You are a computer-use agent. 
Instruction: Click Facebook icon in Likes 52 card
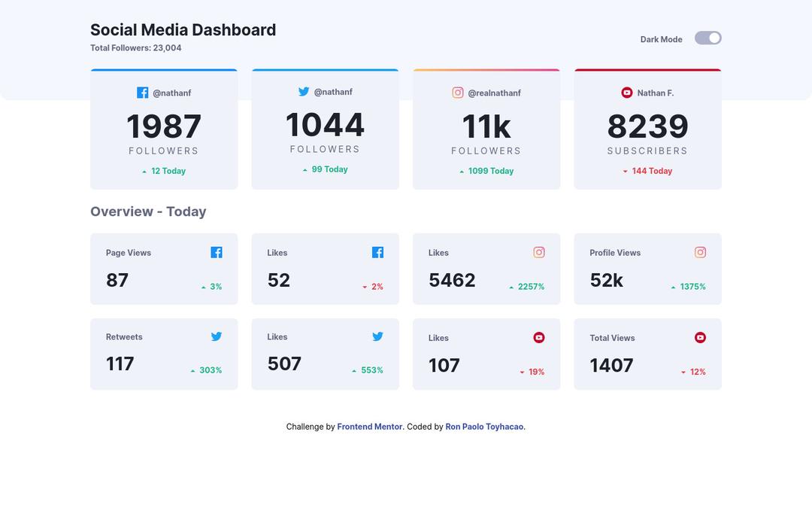(x=377, y=252)
